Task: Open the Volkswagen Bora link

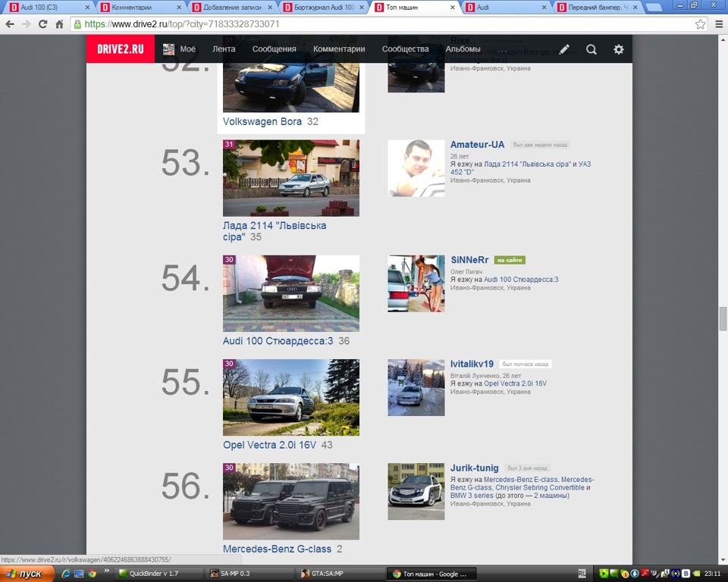Action: tap(262, 121)
